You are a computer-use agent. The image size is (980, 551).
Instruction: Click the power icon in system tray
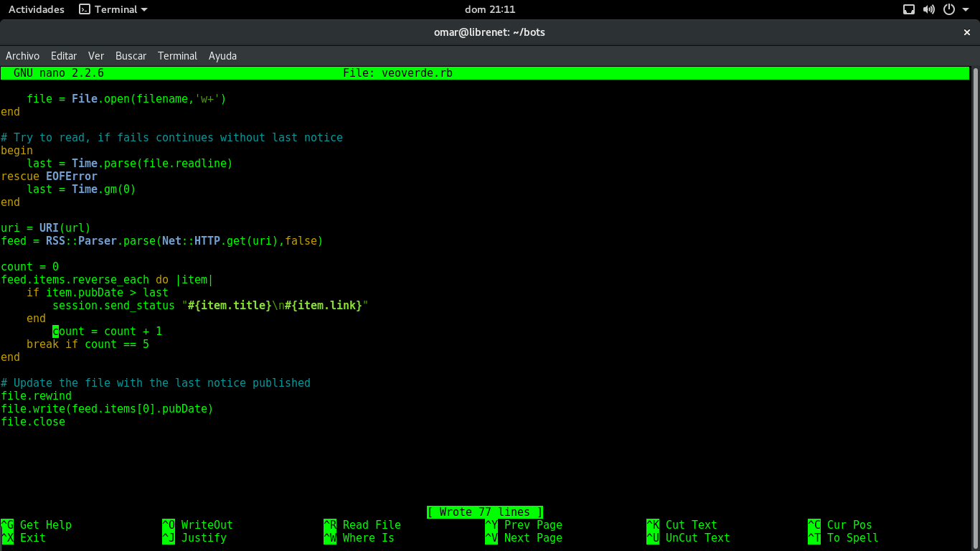[949, 9]
